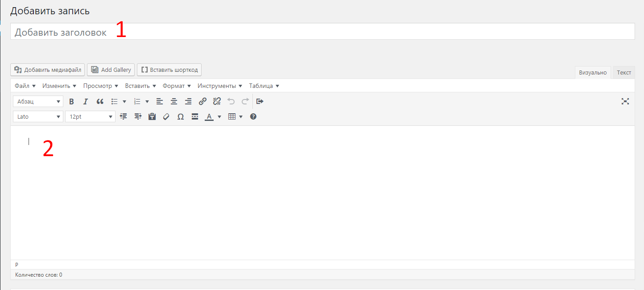Align text to the right

click(x=188, y=102)
